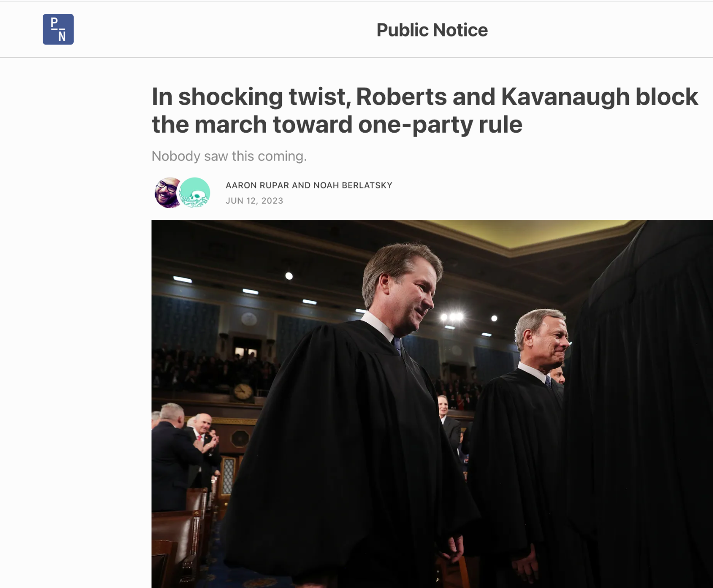The image size is (713, 588).
Task: Click the blue PN logo icon
Action: [58, 29]
